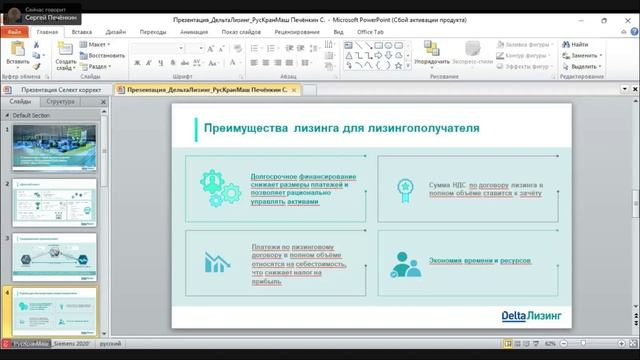Expand the shapes gallery more arrow
The width and height of the screenshot is (640, 360).
pos(408,66)
